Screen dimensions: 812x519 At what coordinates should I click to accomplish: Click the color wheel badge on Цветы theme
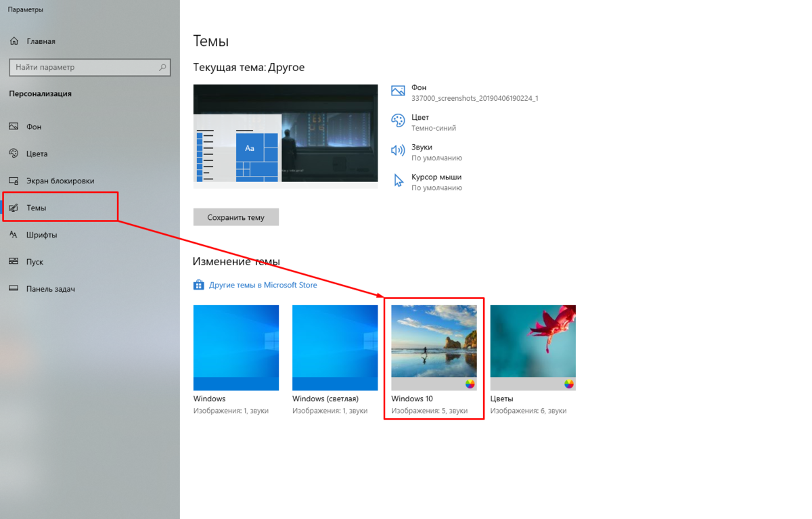click(569, 384)
